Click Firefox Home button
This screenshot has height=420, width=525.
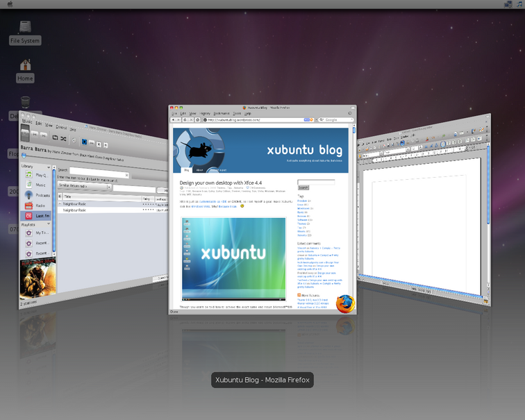[198, 119]
